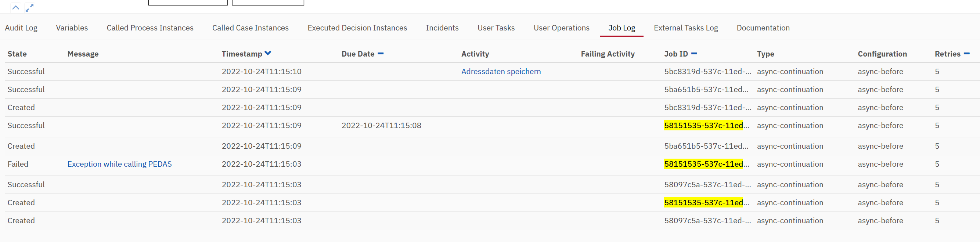Click the Configuration column header
Screen dimensions: 980x242
pos(882,54)
